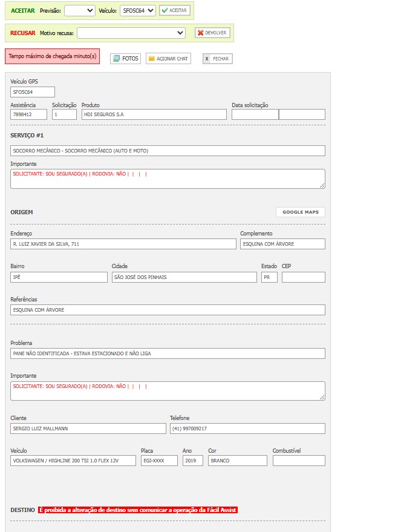Screen dimensions: 401x532
Task: Open the Previsão dropdown
Action: [80, 10]
